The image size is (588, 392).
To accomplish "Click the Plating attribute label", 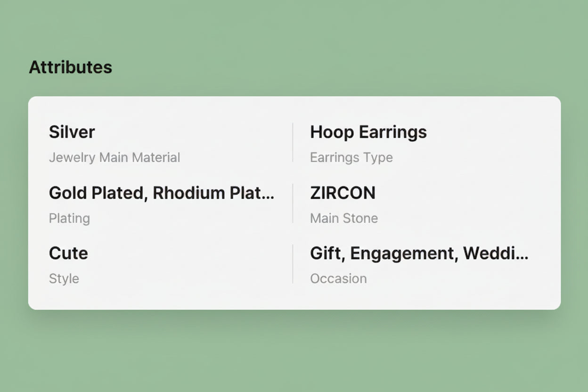I will (x=69, y=218).
